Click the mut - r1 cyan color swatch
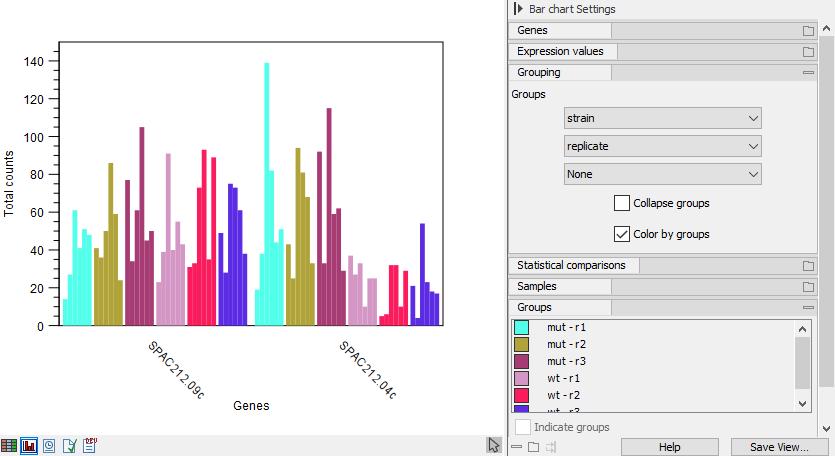The image size is (835, 456). pyautogui.click(x=521, y=327)
